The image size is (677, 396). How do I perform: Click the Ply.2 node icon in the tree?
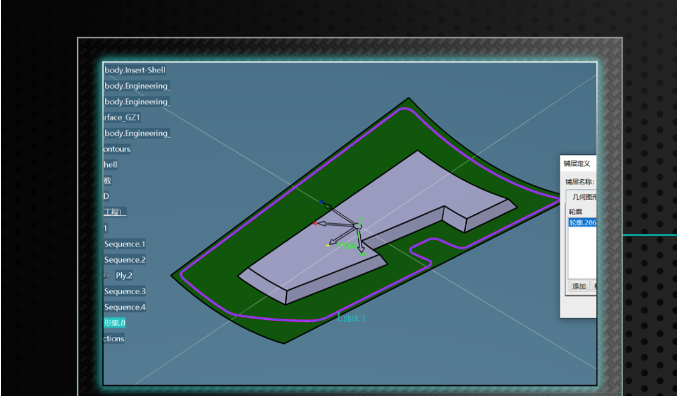[x=107, y=275]
